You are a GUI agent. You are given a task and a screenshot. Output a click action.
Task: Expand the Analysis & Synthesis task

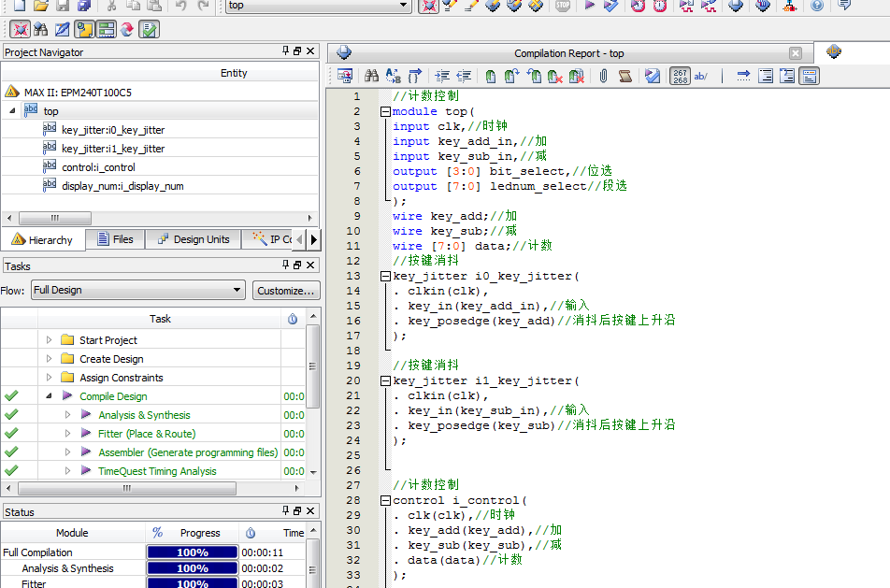pos(68,415)
